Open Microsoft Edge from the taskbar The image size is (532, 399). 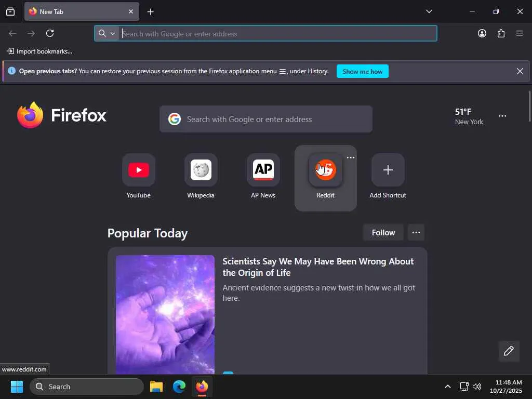pos(179,387)
